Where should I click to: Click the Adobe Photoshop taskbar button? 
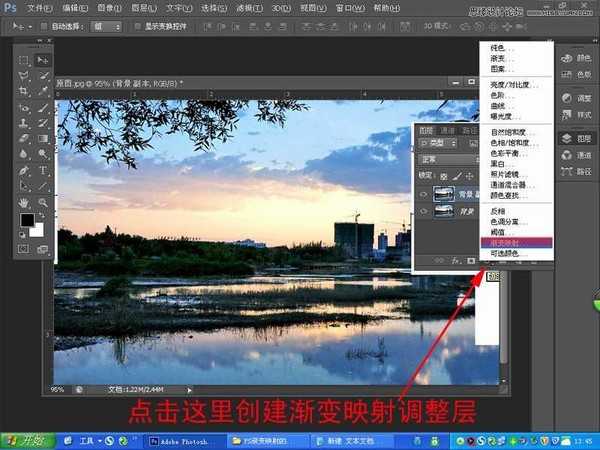[x=181, y=440]
